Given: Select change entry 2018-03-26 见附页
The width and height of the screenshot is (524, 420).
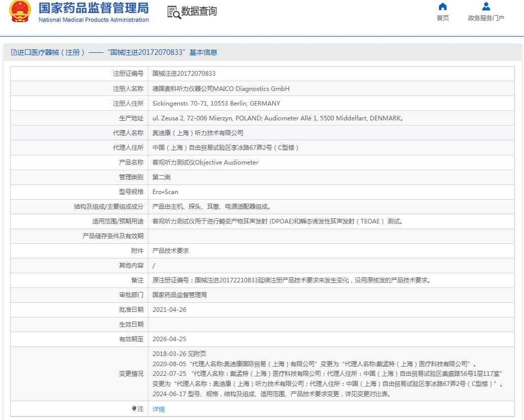Looking at the screenshot, I should (x=179, y=353).
